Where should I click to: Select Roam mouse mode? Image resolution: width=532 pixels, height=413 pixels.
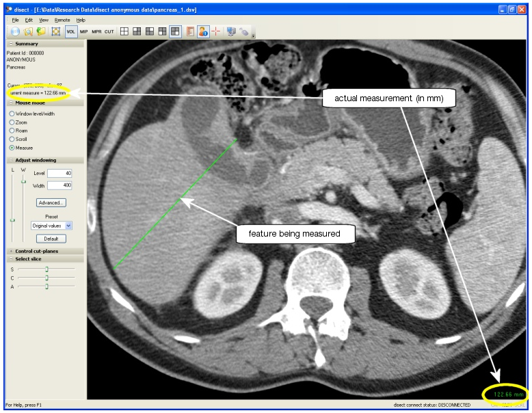tap(12, 131)
